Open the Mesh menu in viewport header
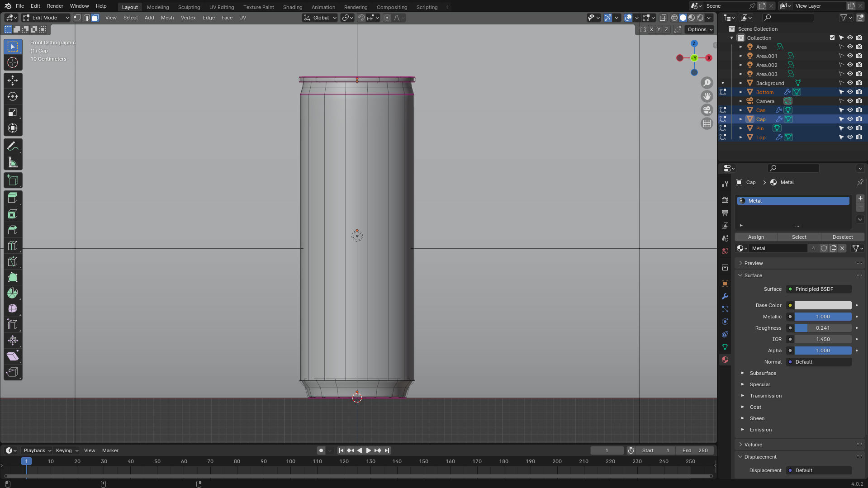868x488 pixels. 167,18
